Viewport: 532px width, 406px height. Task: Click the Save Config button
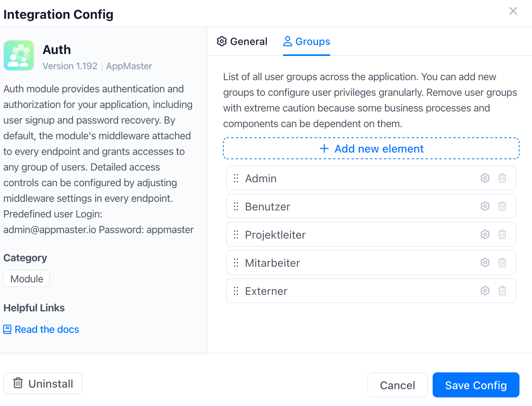tap(476, 385)
